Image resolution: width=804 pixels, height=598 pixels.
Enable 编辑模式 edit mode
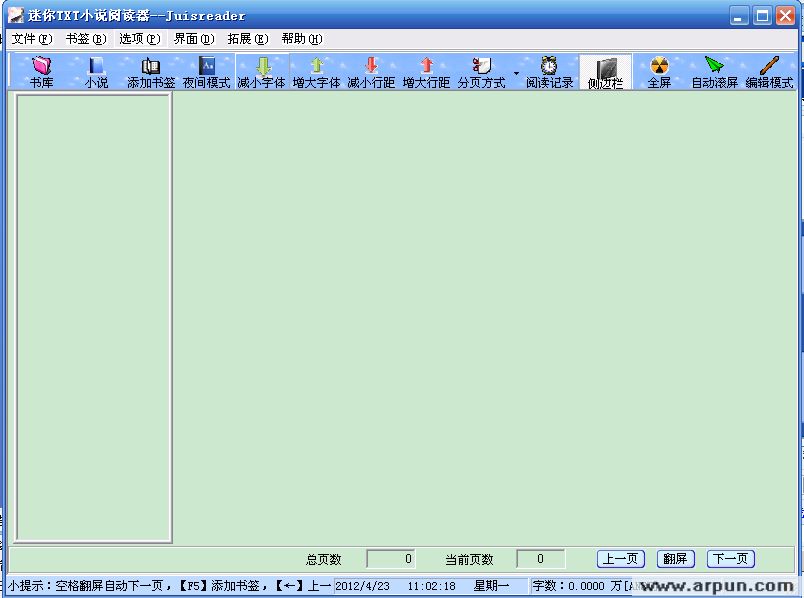769,72
